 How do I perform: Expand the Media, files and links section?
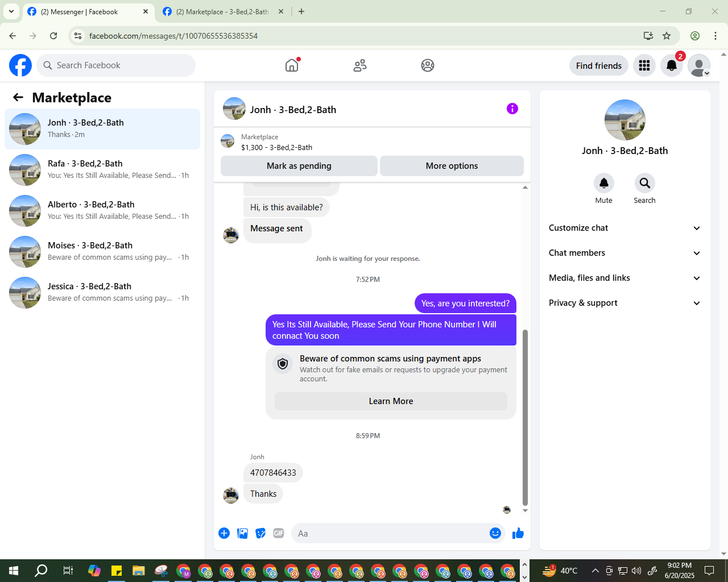pyautogui.click(x=624, y=278)
